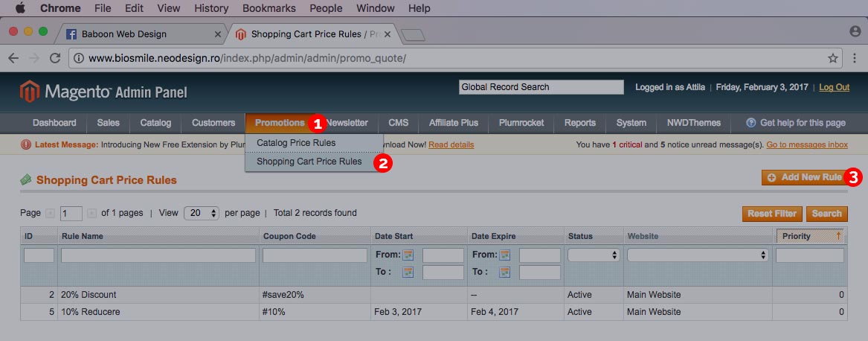This screenshot has width=868, height=341.
Task: Go to next page arrow in pager
Action: click(x=92, y=213)
